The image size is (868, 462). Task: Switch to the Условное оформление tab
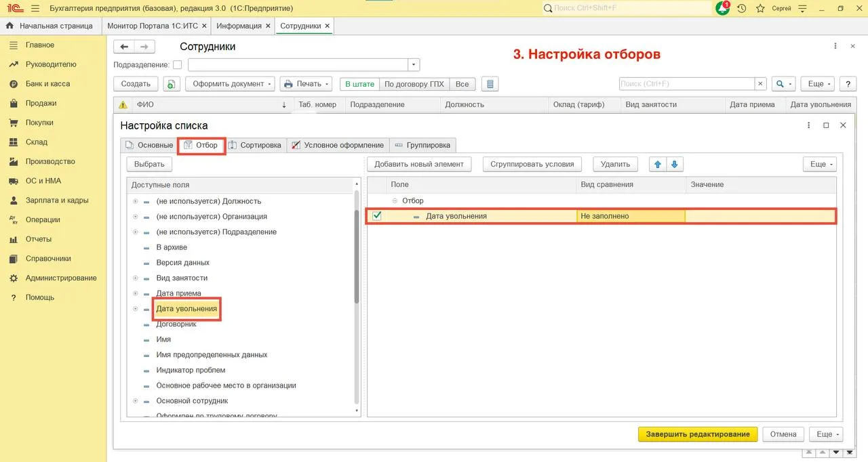[338, 145]
